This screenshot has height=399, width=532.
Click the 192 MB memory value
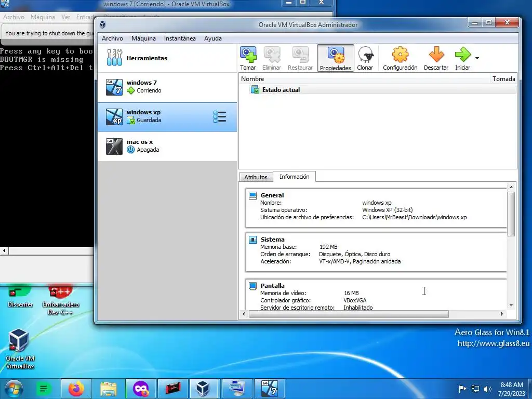point(328,247)
